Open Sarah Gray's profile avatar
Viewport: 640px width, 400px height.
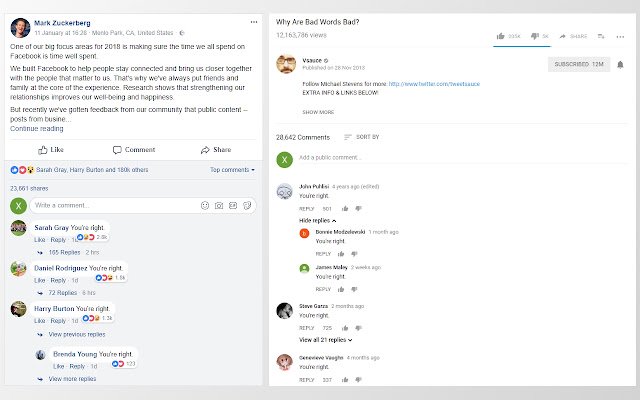(x=18, y=228)
